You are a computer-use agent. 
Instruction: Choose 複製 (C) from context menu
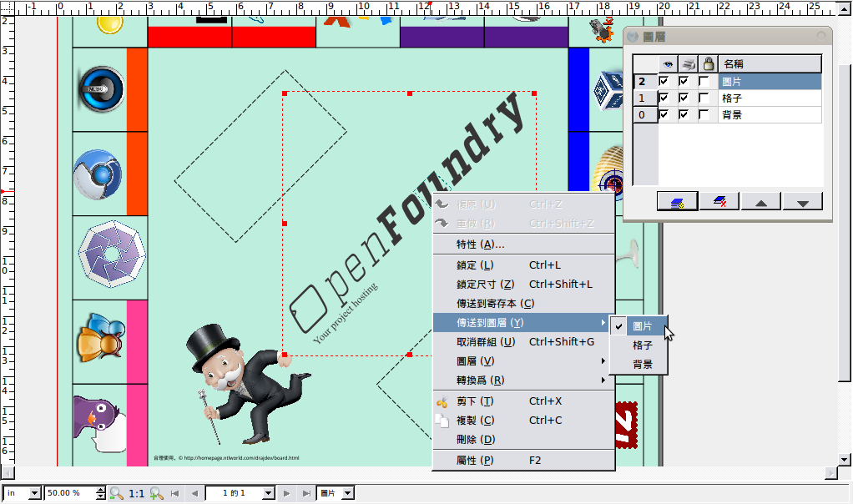(x=524, y=421)
